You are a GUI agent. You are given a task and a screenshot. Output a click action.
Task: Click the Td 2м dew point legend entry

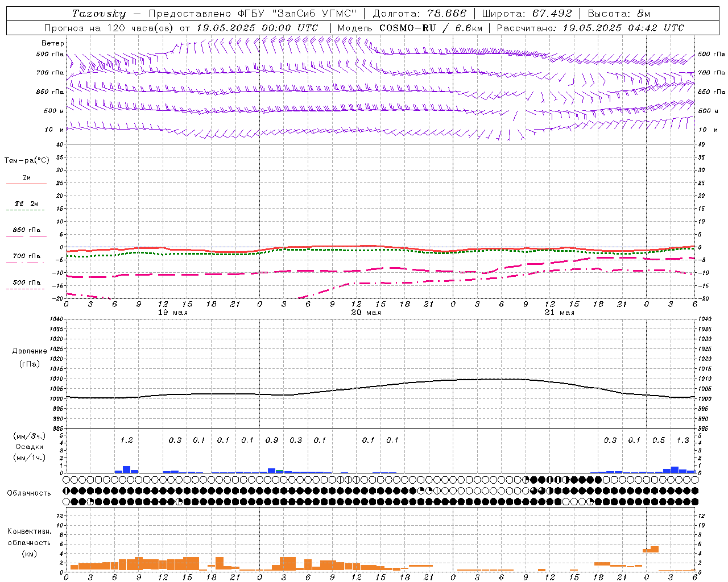coord(26,203)
